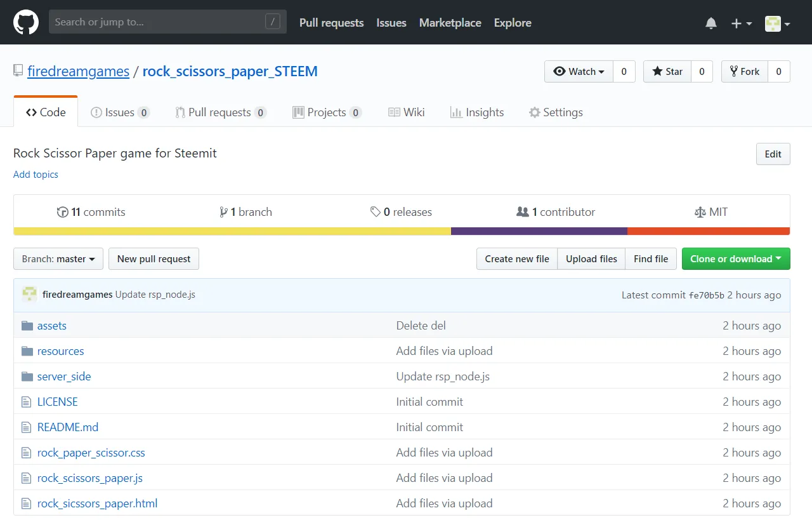Switch to the Wiki tab
The image size is (812, 520).
tap(407, 112)
